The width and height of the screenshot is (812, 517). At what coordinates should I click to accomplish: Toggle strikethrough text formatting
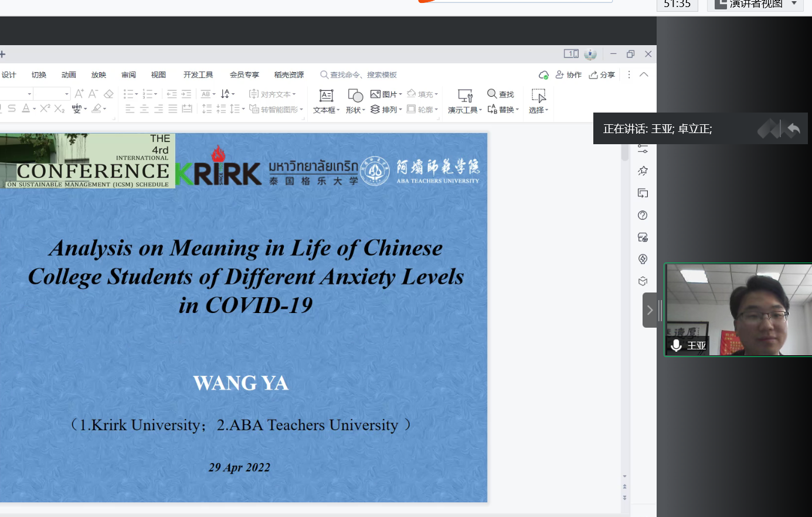tap(12, 108)
